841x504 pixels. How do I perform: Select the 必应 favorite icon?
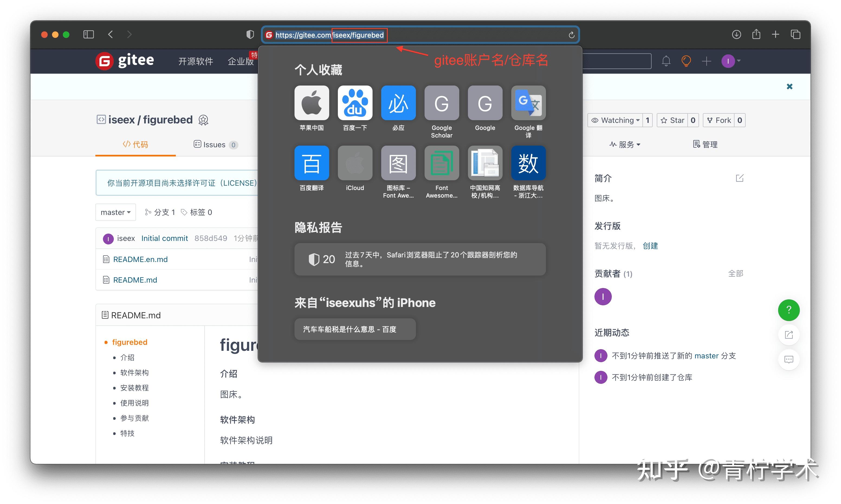(x=398, y=103)
